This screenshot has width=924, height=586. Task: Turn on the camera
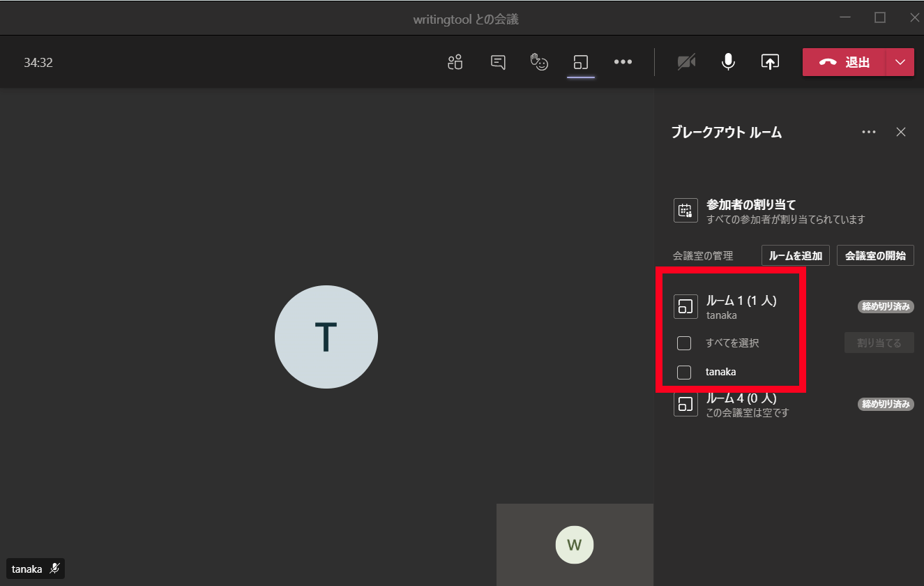click(686, 62)
